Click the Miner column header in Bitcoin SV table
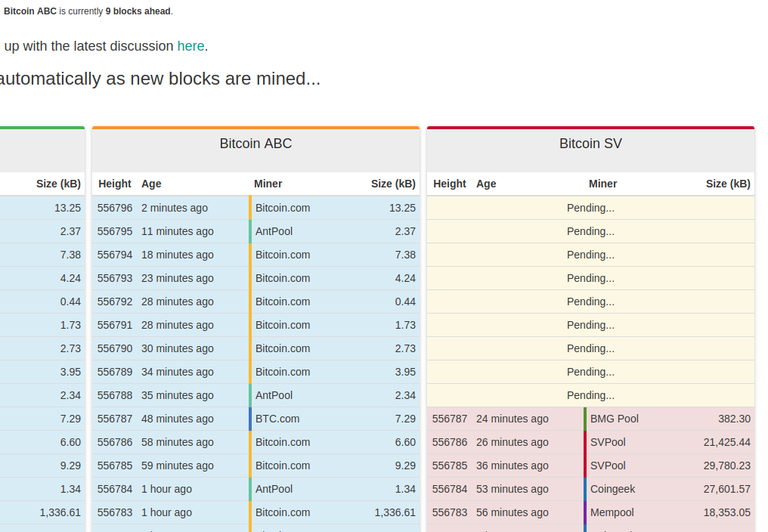Image resolution: width=768 pixels, height=532 pixels. pyautogui.click(x=603, y=184)
